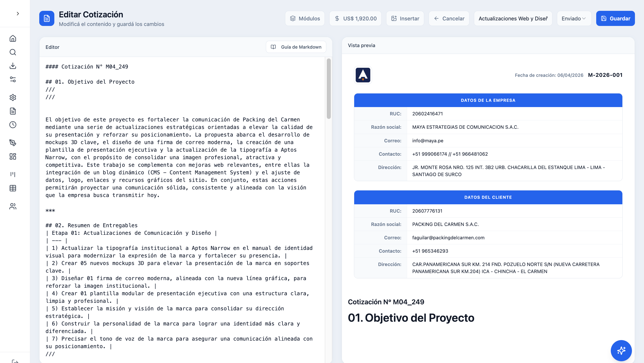Open the users icon in sidebar
644x363 pixels.
(13, 206)
